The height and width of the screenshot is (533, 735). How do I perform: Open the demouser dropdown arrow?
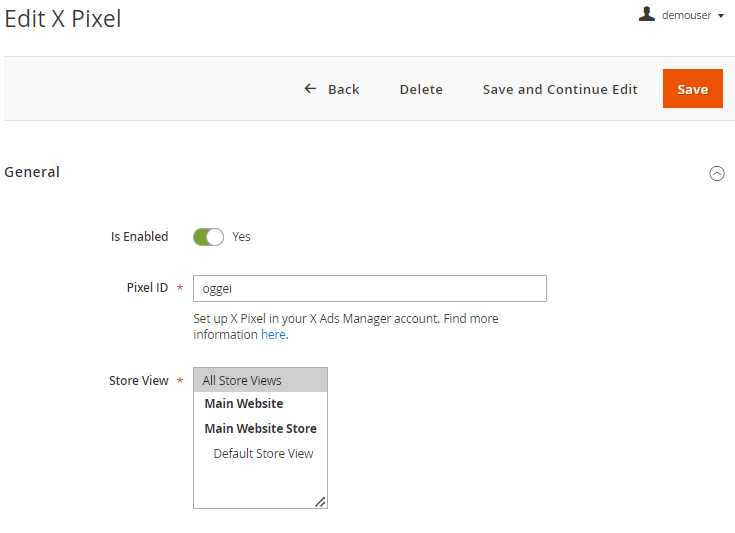pos(721,16)
